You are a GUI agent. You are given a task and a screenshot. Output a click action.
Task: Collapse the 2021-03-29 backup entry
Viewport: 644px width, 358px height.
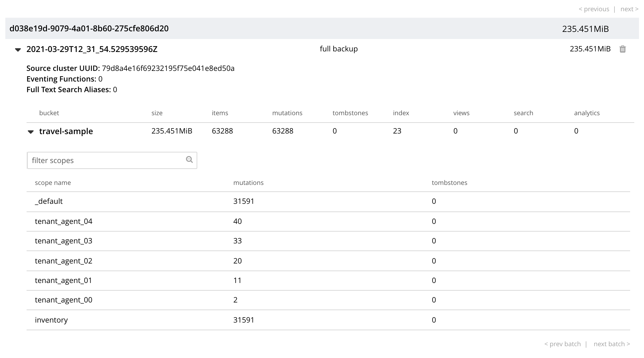pos(18,50)
